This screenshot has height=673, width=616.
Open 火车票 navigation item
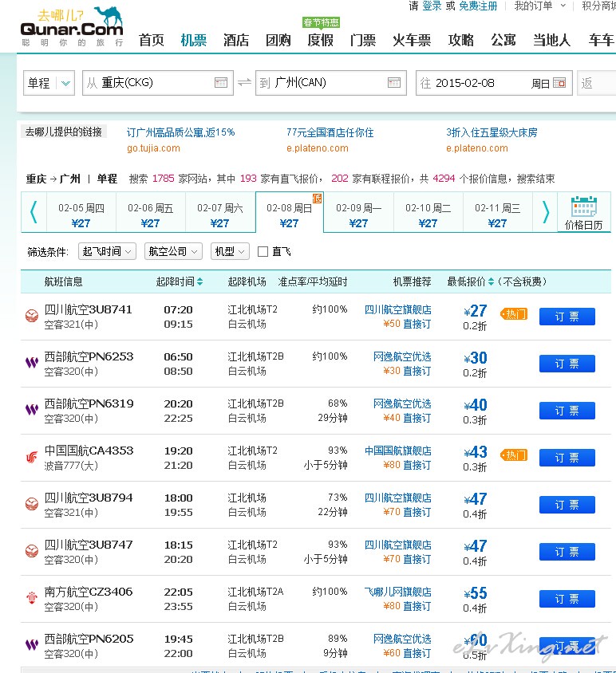[x=412, y=41]
